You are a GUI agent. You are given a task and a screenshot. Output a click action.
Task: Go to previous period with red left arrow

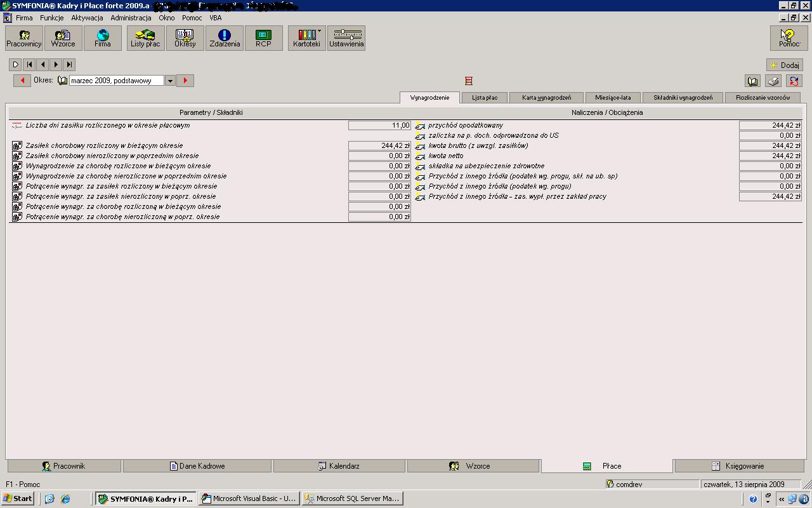(22, 81)
